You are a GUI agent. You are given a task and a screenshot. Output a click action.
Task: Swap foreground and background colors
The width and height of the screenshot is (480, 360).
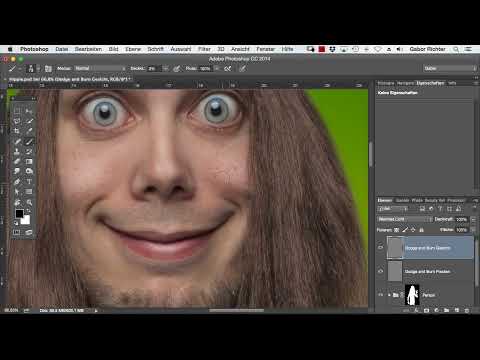pyautogui.click(x=29, y=211)
